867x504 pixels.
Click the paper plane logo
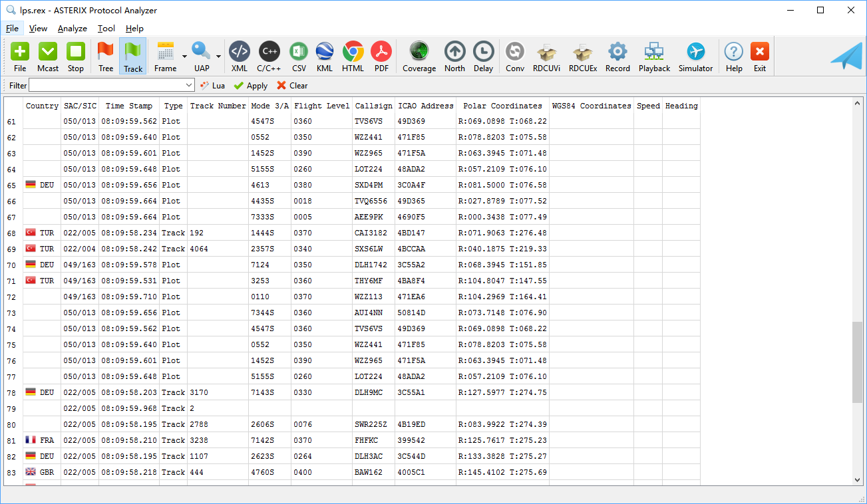coord(846,56)
